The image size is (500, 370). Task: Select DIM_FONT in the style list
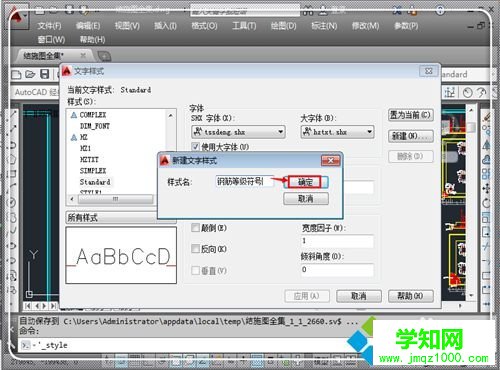pyautogui.click(x=95, y=126)
